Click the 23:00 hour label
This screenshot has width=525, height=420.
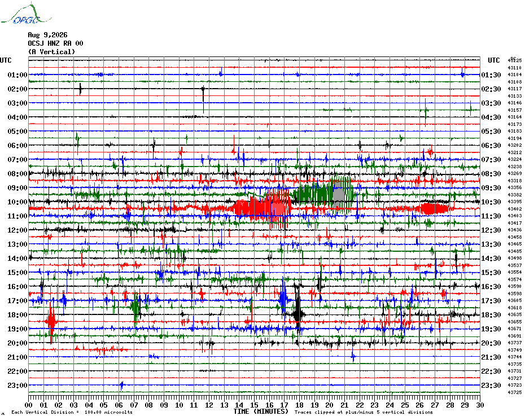(17, 385)
